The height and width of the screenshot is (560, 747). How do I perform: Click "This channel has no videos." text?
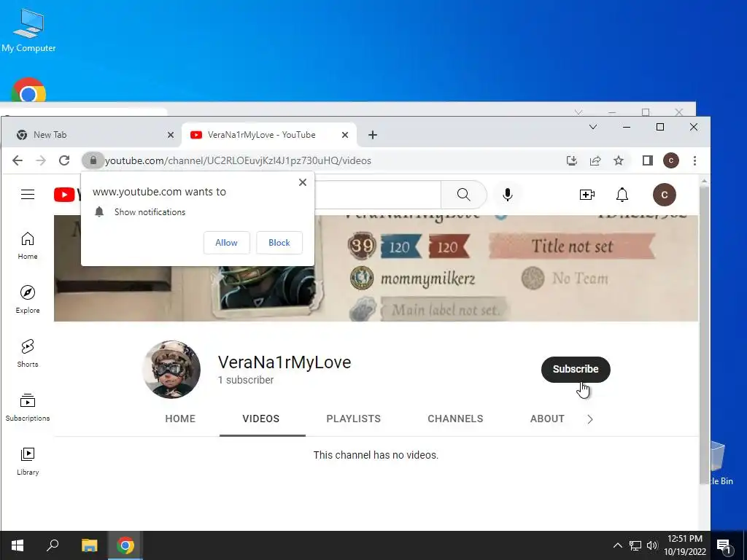(376, 455)
